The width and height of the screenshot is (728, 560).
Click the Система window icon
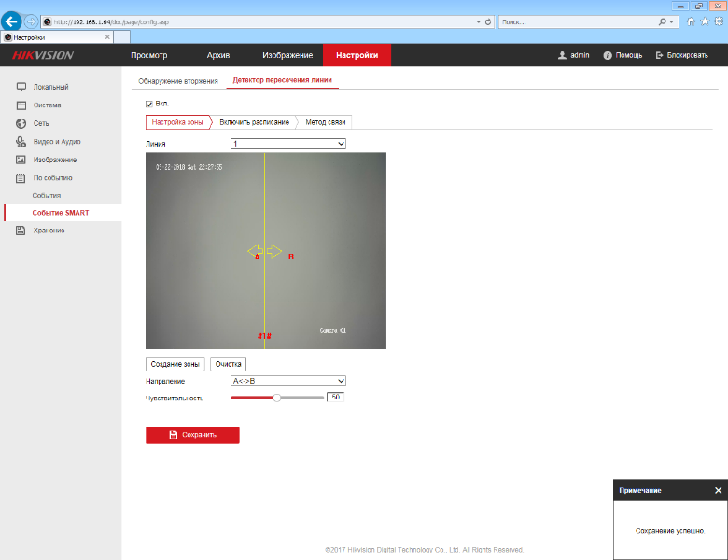click(21, 105)
